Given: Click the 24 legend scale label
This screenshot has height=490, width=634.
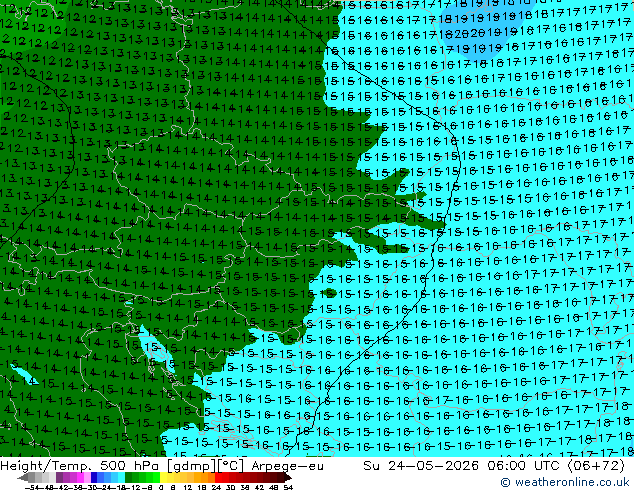Looking at the screenshot, I should [216, 487].
